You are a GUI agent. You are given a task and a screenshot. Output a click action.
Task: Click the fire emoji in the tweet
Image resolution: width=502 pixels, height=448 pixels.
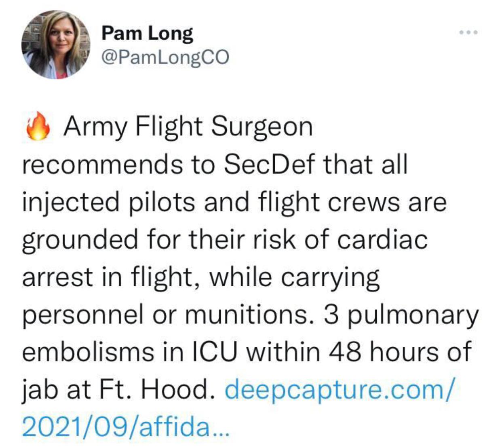coord(38,126)
